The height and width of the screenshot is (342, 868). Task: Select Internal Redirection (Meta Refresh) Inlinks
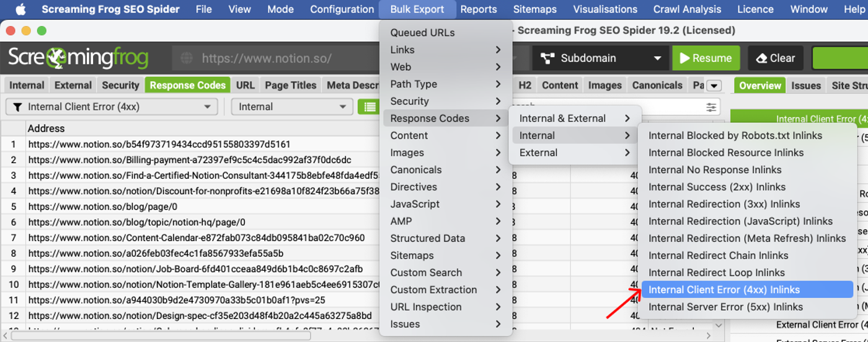click(747, 238)
